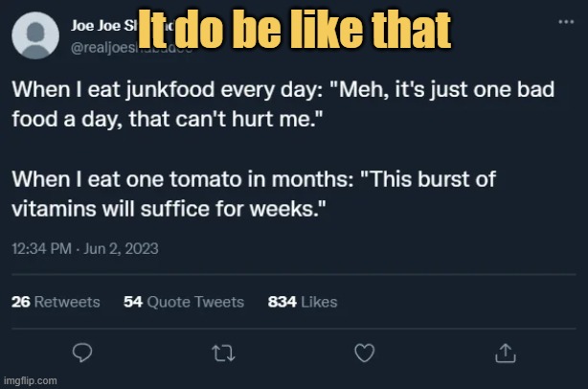Click the @realjoes handle under the name
This screenshot has height=389, width=588.
tap(104, 48)
